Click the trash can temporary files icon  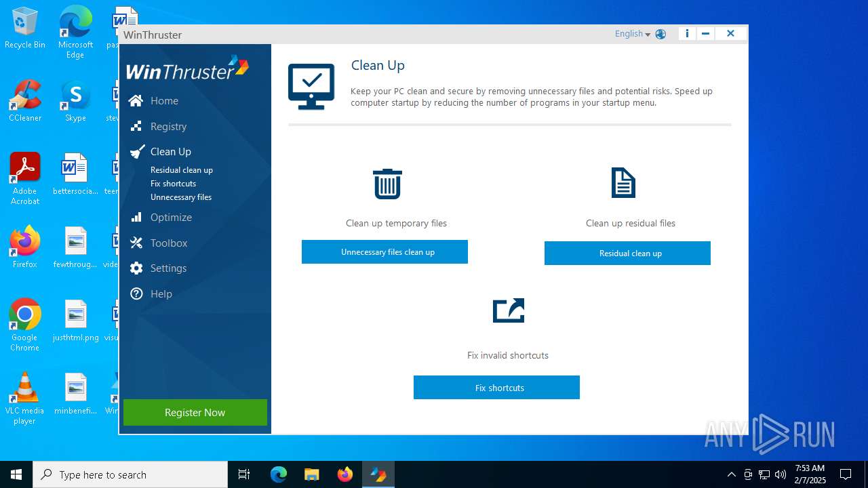pyautogui.click(x=387, y=184)
